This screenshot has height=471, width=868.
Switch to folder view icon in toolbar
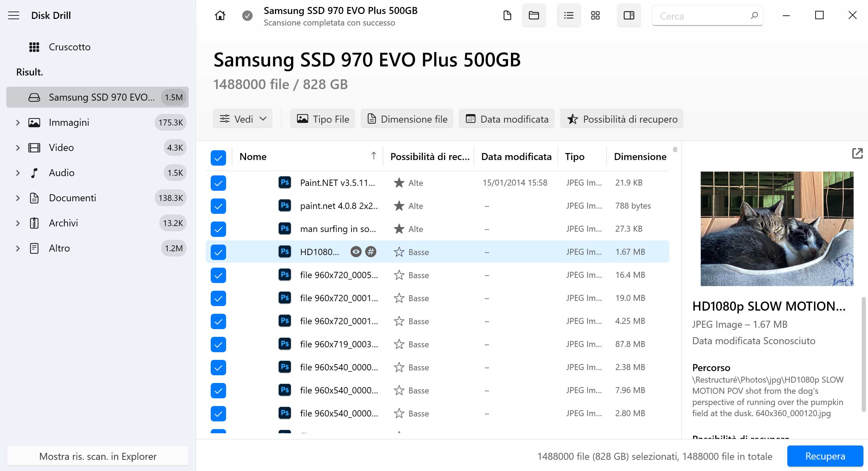click(534, 15)
